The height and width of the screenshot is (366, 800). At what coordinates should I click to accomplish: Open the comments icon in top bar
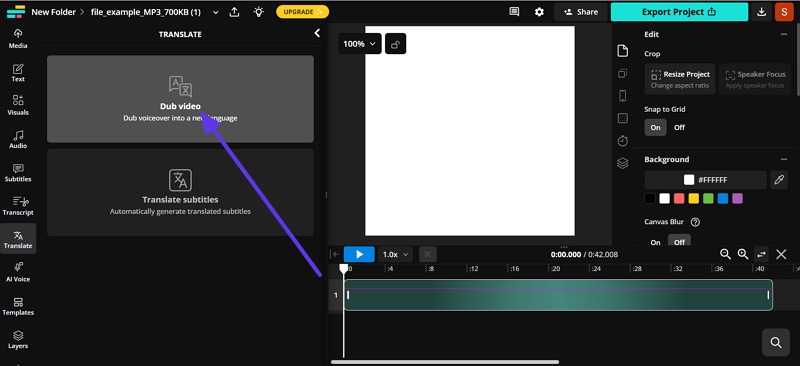pyautogui.click(x=514, y=12)
